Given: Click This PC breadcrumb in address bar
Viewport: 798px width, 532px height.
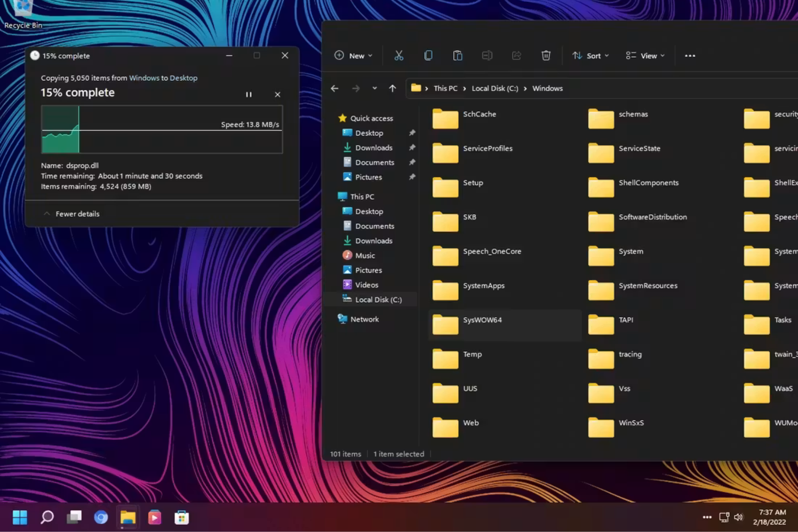Looking at the screenshot, I should point(445,89).
